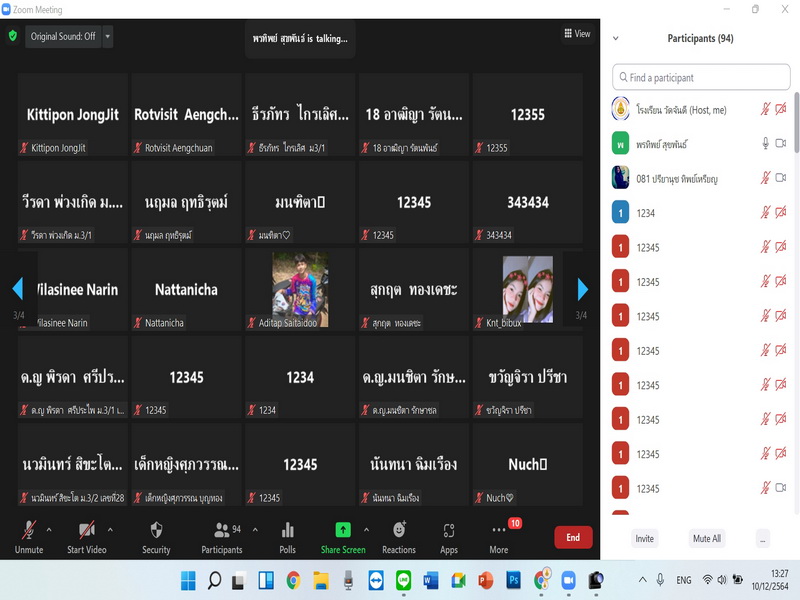Select the Knt_bibux video tile
The width and height of the screenshot is (800, 600).
pyautogui.click(x=528, y=289)
